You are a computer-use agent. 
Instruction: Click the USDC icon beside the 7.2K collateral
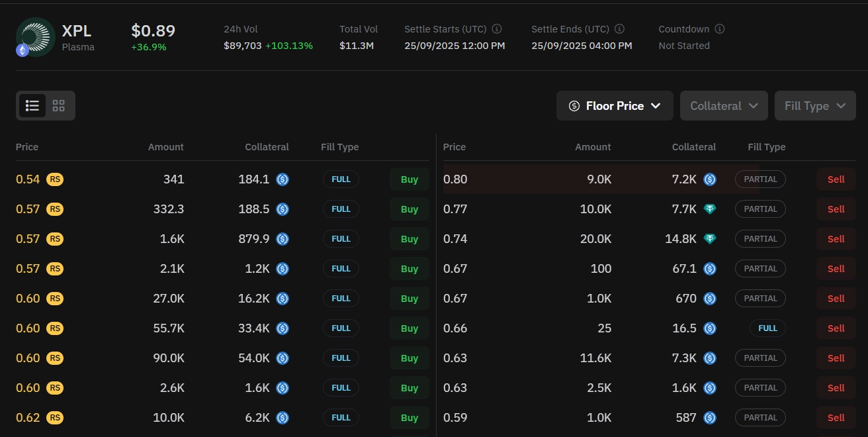click(x=710, y=179)
